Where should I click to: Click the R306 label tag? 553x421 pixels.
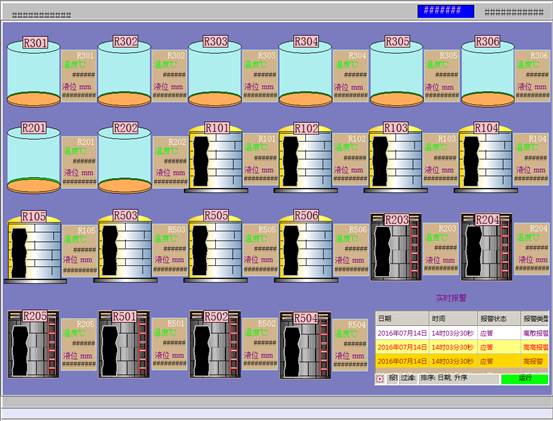coord(487,42)
